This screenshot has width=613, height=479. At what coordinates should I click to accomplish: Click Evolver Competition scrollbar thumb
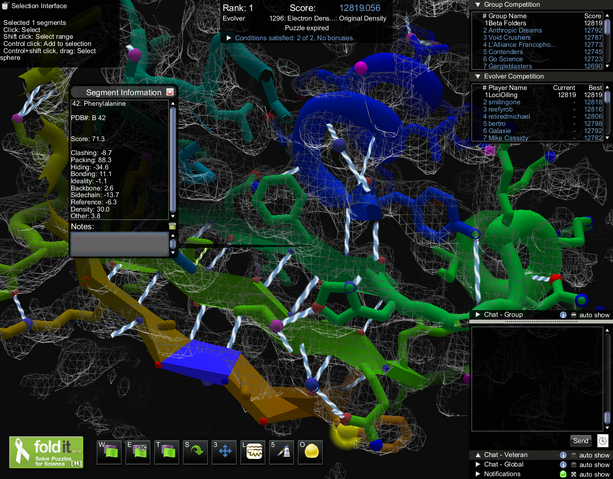click(607, 97)
